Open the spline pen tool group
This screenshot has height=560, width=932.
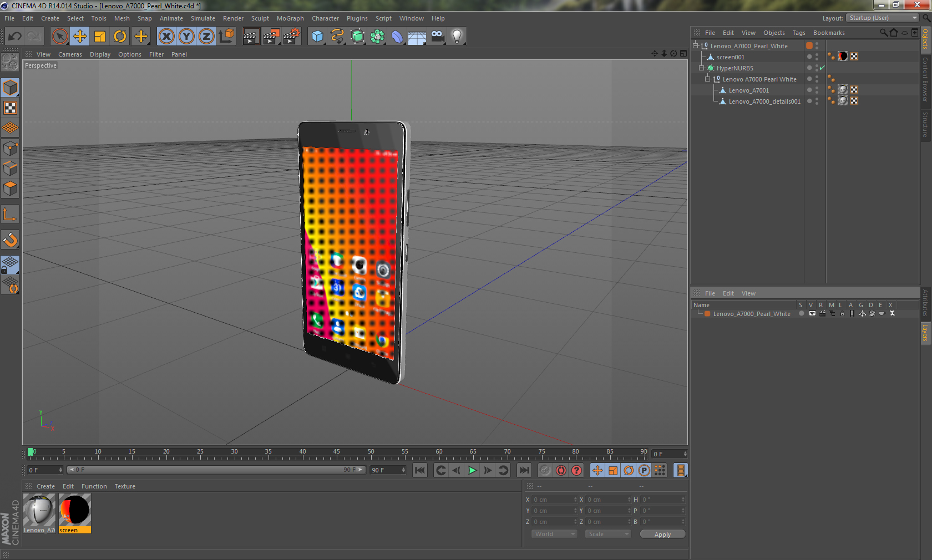pyautogui.click(x=337, y=37)
